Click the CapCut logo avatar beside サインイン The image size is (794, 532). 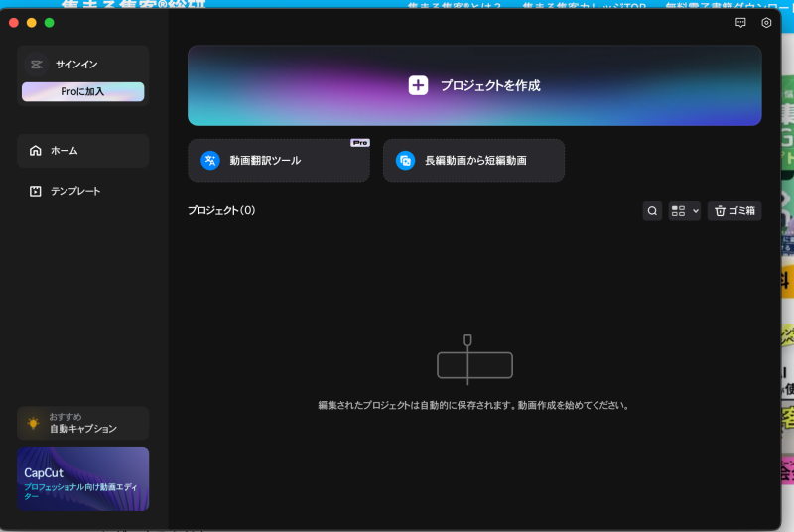[36, 65]
